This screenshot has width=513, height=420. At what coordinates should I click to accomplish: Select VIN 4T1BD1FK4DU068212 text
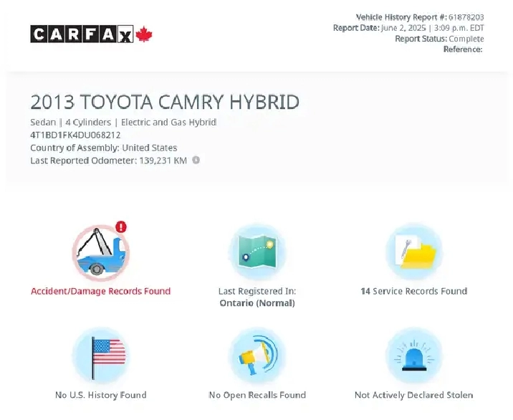(x=75, y=135)
